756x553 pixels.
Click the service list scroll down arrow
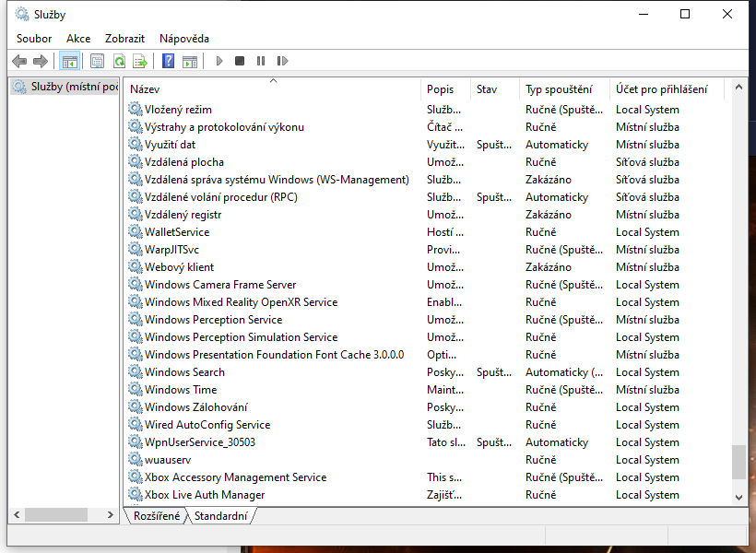tap(738, 497)
